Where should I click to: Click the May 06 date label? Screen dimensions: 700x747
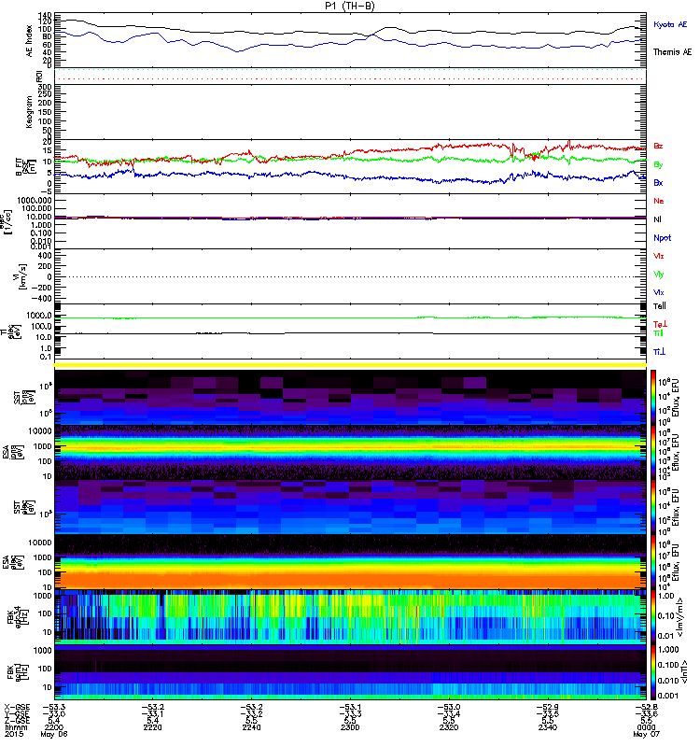pos(54,734)
